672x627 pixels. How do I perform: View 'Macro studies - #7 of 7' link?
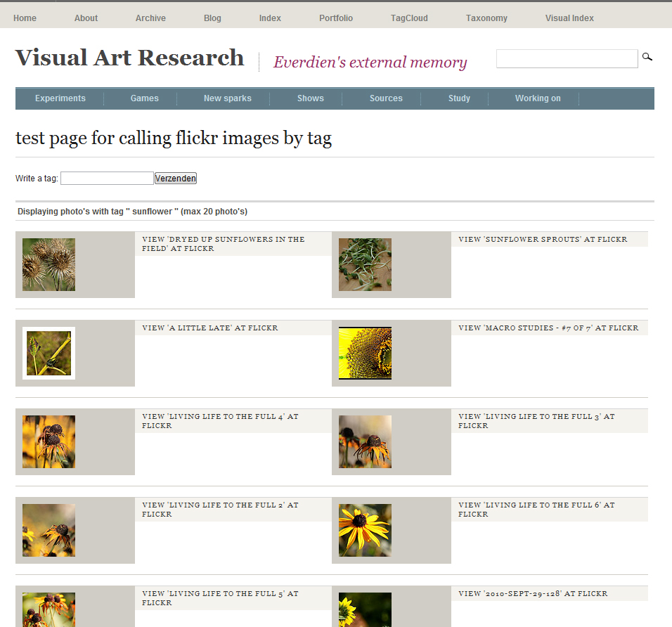pyautogui.click(x=548, y=328)
